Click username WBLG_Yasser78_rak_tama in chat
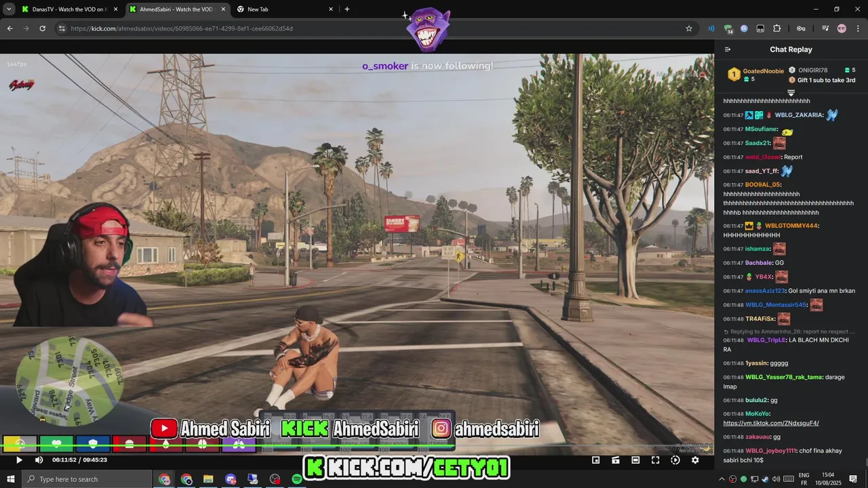Viewport: 868px width, 488px height. coord(783,377)
